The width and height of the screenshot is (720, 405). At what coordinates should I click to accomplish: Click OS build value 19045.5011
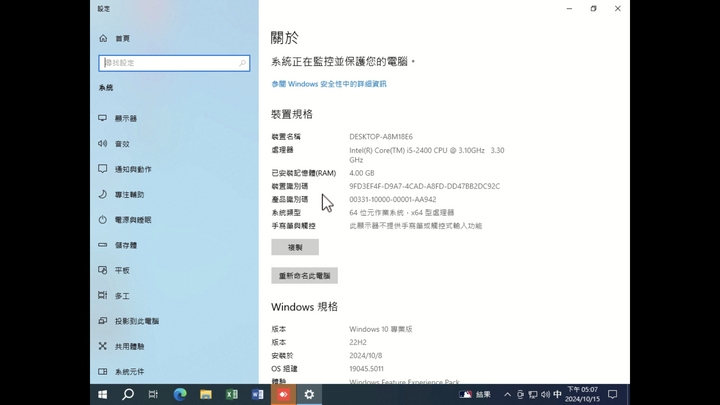point(366,369)
